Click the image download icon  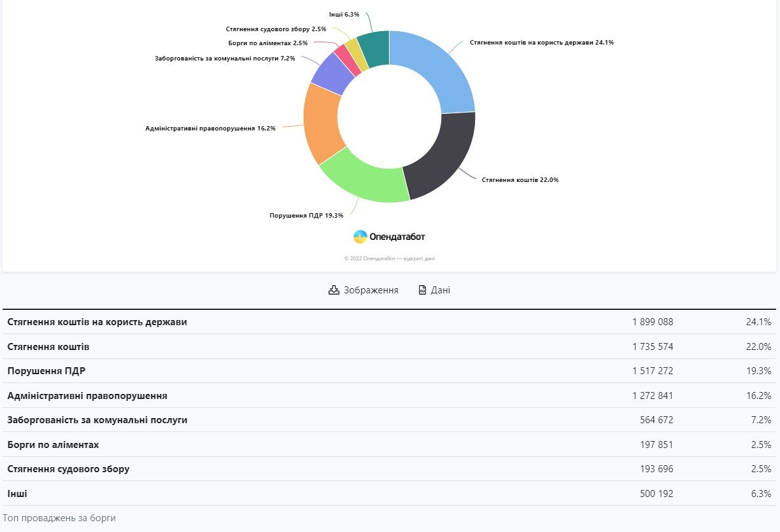point(334,290)
